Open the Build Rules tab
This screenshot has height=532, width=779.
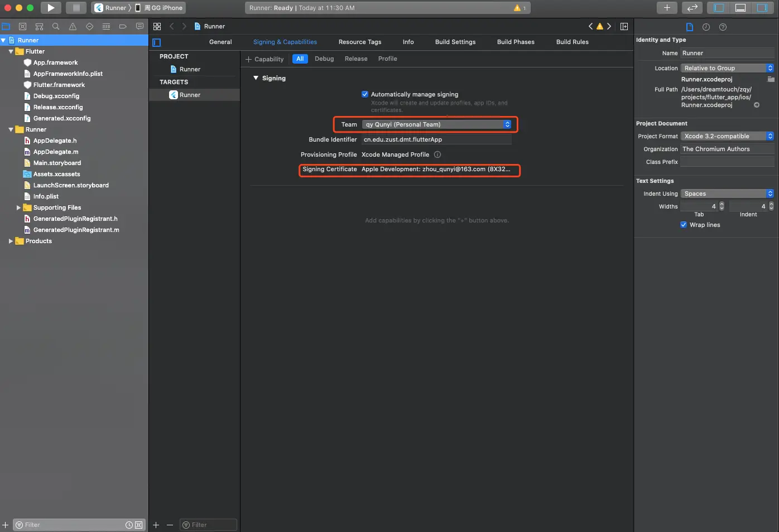(x=573, y=42)
